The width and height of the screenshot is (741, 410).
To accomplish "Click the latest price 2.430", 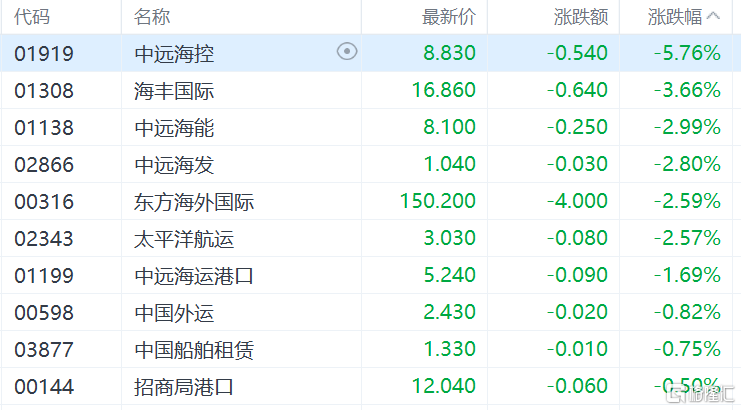I will pos(449,312).
